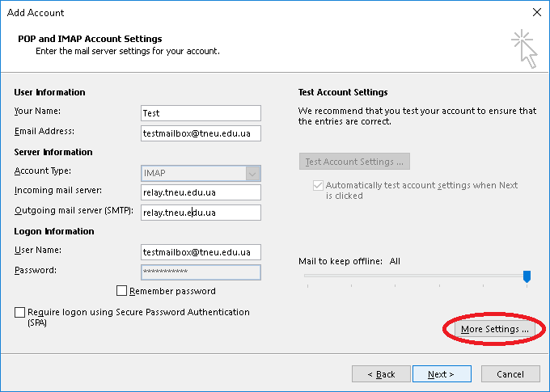Viewport: 550px width, 392px height.
Task: Click the cursor sparkle icon in header
Action: (x=523, y=48)
